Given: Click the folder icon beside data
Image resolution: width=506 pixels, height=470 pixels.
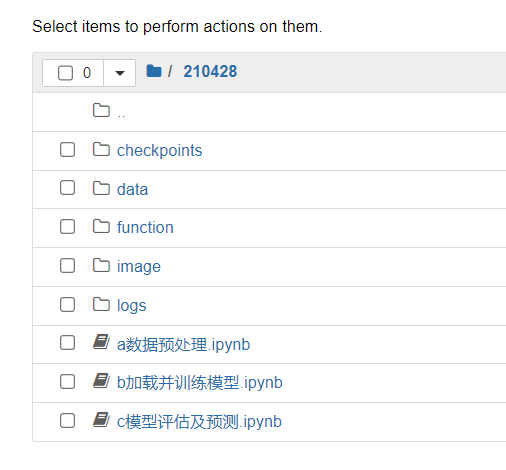Looking at the screenshot, I should click(101, 188).
